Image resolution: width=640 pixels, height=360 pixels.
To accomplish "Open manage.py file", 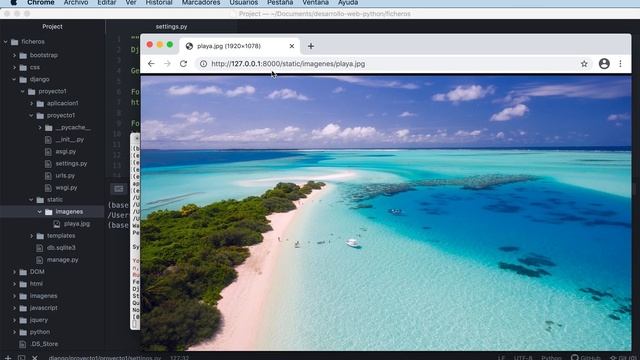I will [x=62, y=260].
